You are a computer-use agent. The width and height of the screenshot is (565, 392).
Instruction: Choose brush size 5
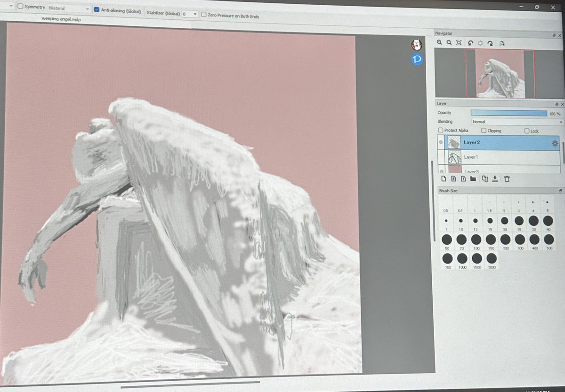(x=548, y=204)
